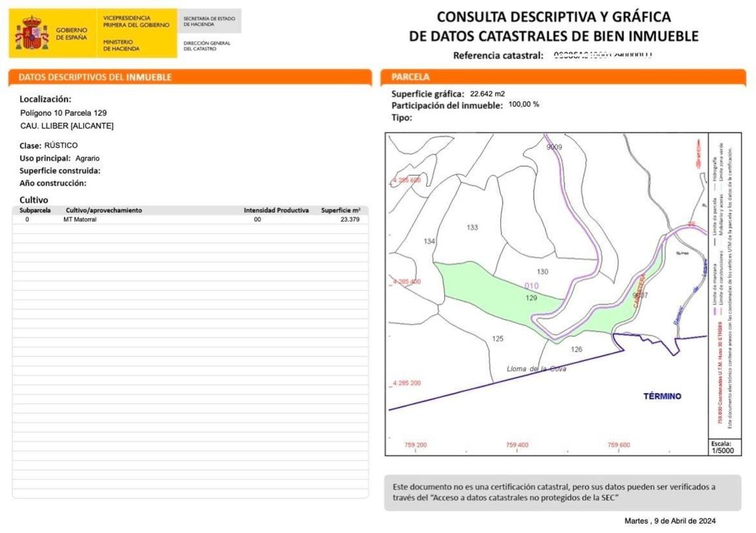Select the 'Referencia catastral:' label

pyautogui.click(x=498, y=55)
